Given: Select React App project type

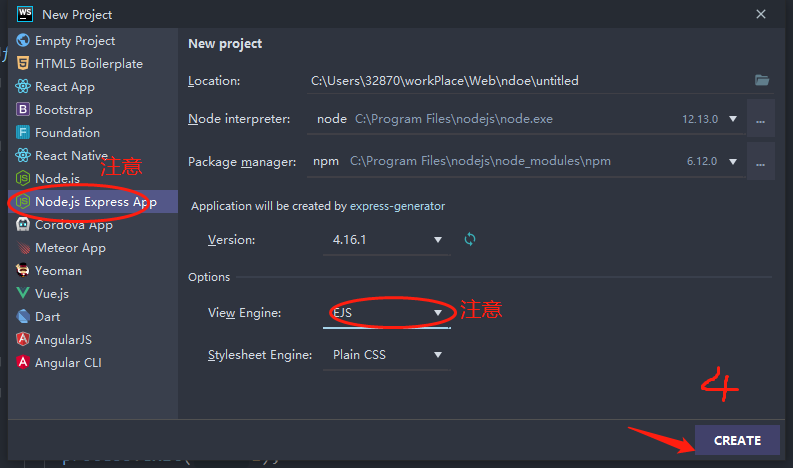Looking at the screenshot, I should click(x=93, y=87).
